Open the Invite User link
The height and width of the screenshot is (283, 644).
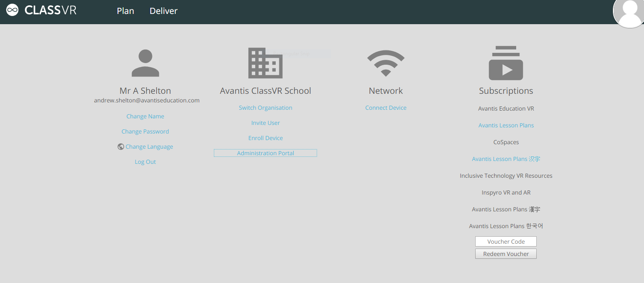[x=265, y=123]
